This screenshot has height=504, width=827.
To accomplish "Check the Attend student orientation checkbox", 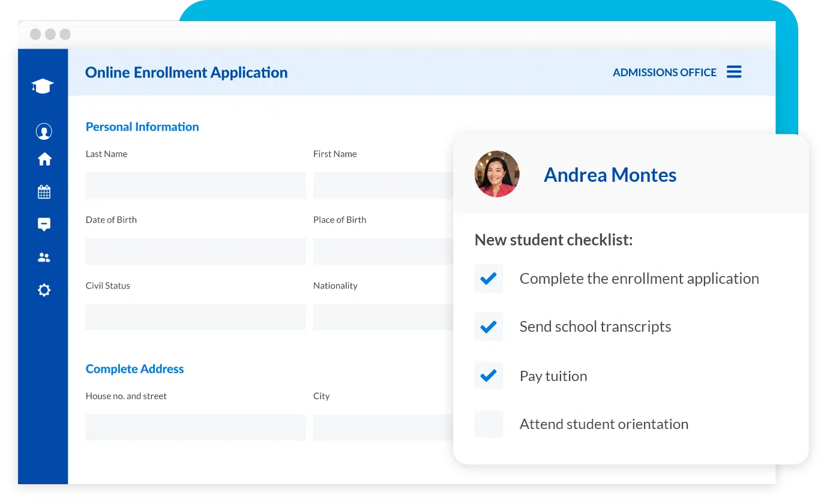I will (x=489, y=424).
